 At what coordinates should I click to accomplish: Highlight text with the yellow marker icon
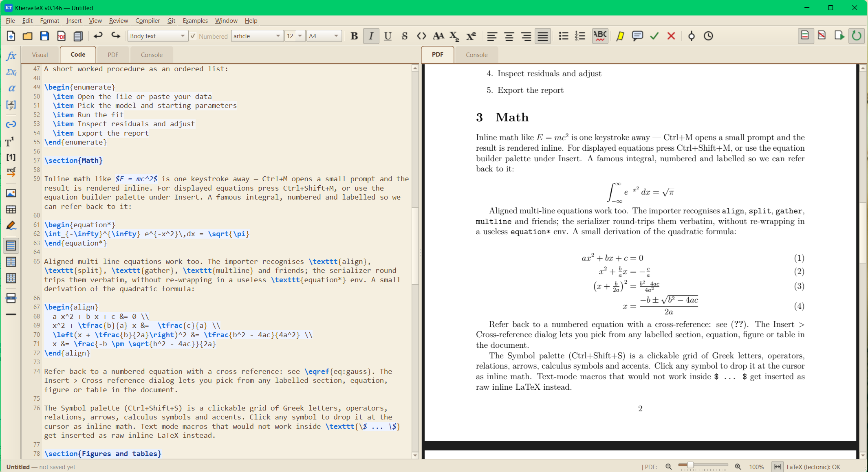(x=620, y=36)
